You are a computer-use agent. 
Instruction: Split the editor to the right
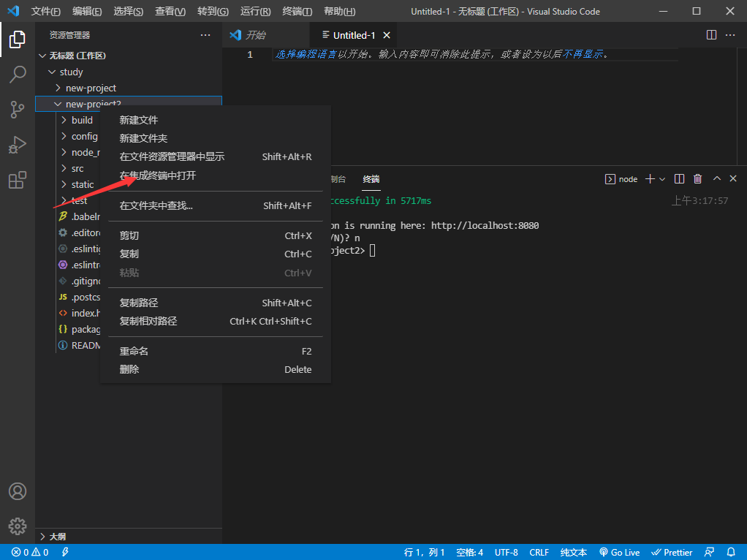click(711, 35)
